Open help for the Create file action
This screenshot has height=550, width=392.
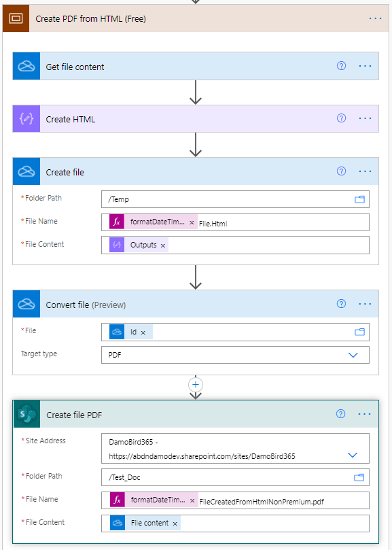point(341,171)
